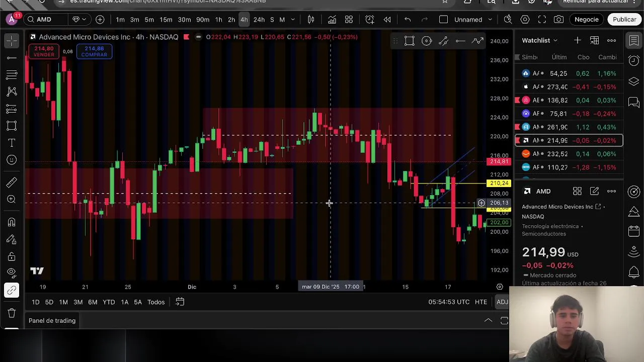Image resolution: width=644 pixels, height=362 pixels.
Task: Click the VENDER 214,80 button
Action: pyautogui.click(x=44, y=51)
